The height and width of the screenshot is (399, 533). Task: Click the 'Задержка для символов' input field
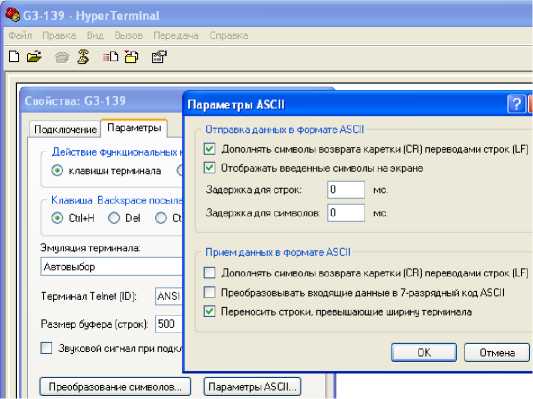point(346,213)
